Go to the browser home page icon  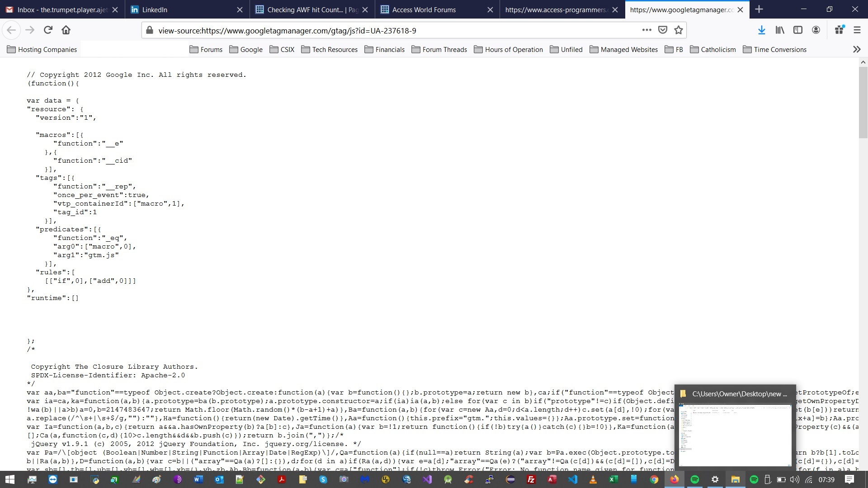[66, 30]
